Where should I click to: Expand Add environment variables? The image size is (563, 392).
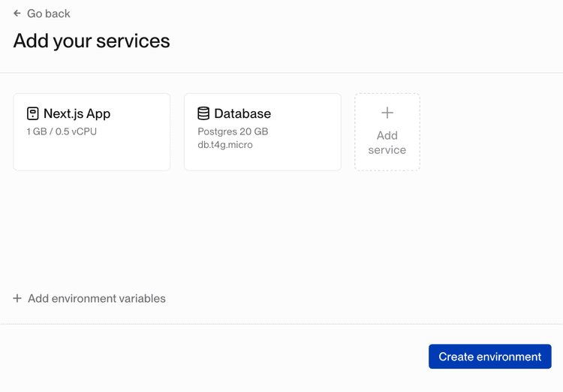pos(89,299)
